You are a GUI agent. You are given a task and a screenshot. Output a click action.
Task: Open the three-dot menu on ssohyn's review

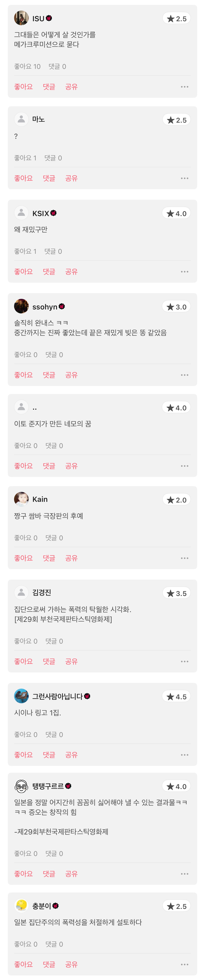point(184,375)
